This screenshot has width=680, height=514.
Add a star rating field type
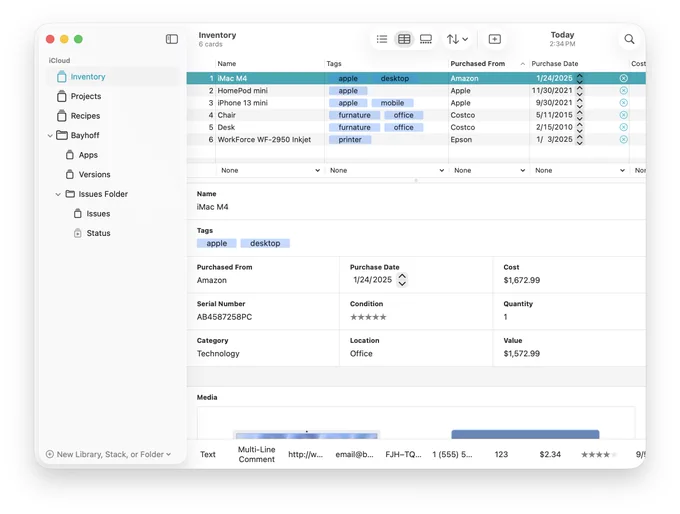[x=598, y=454]
